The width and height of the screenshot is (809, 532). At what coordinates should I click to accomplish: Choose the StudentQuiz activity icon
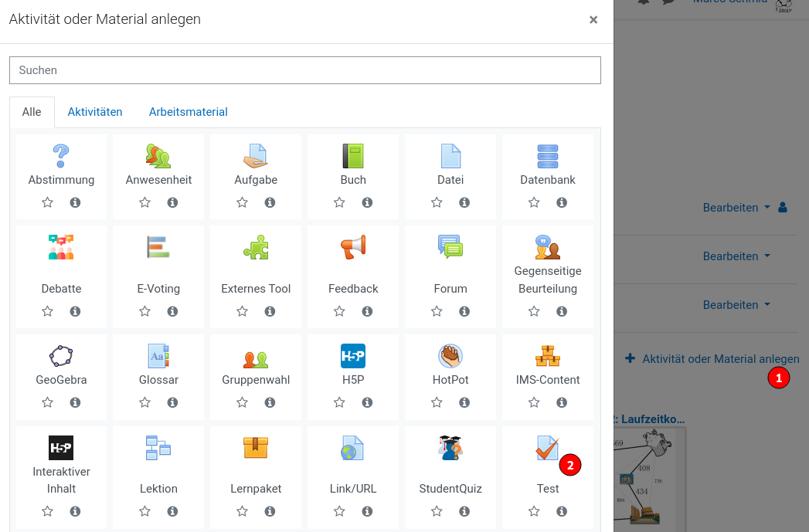(x=450, y=448)
